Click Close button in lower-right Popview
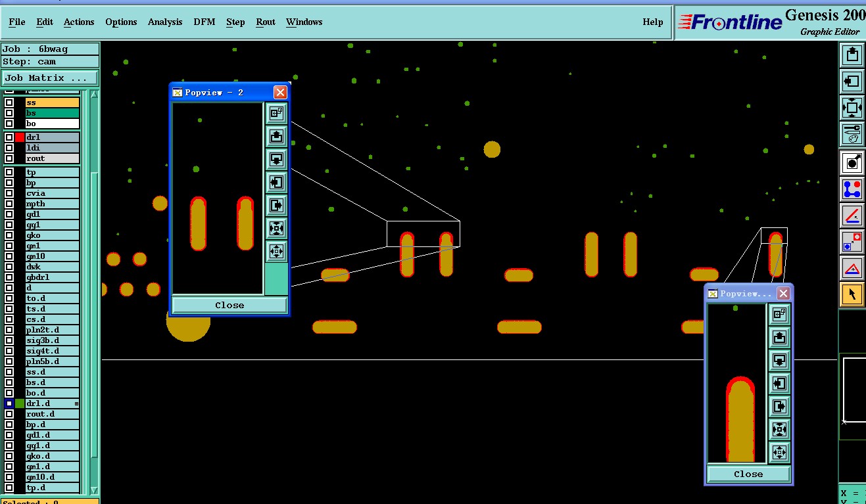This screenshot has height=504, width=866. [748, 474]
